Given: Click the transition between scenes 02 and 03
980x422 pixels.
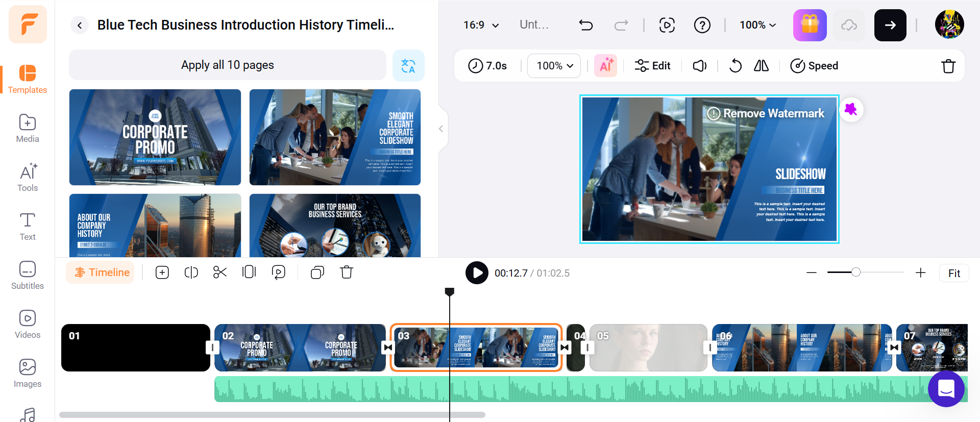Looking at the screenshot, I should (x=388, y=347).
